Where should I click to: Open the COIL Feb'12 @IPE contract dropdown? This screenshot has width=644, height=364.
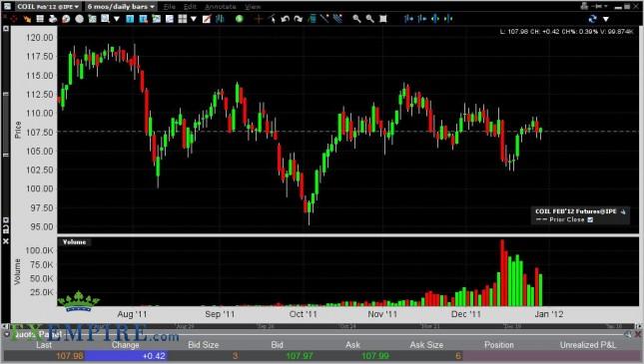point(48,7)
